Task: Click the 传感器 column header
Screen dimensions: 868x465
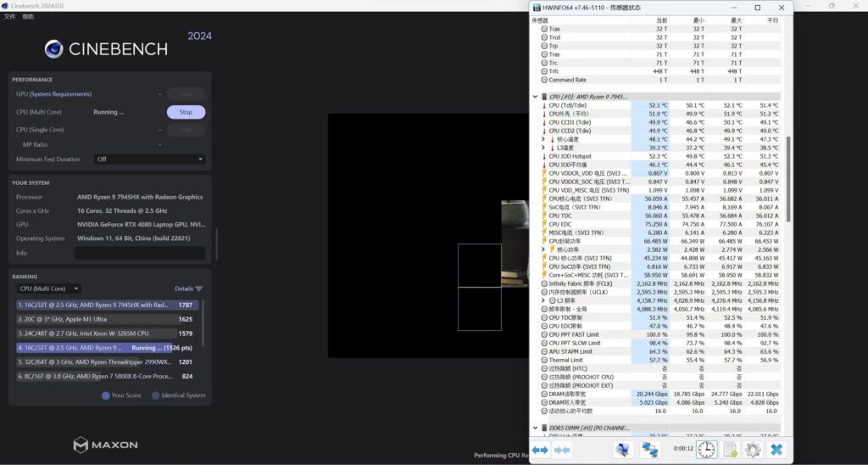Action: (539, 20)
